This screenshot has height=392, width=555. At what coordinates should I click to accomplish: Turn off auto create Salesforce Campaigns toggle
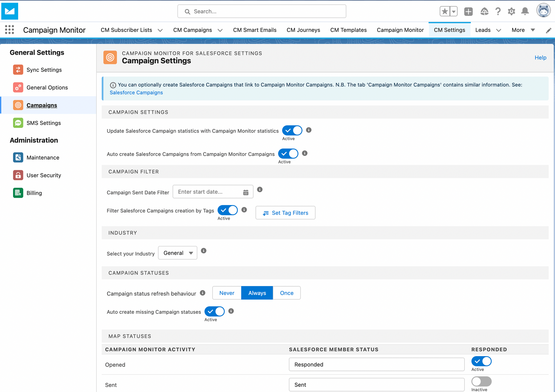point(288,154)
